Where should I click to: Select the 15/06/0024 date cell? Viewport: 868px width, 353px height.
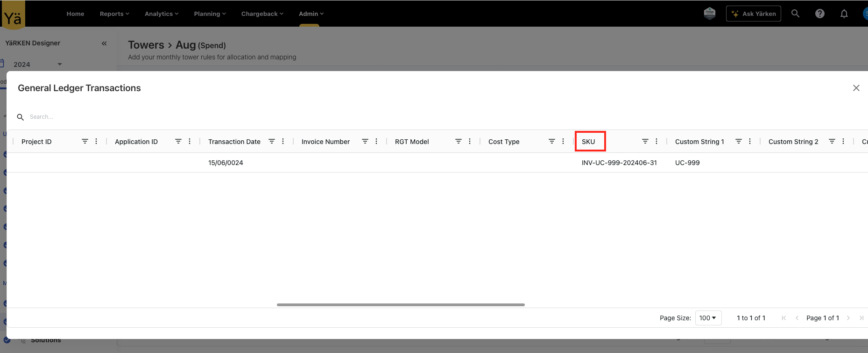[x=226, y=163]
